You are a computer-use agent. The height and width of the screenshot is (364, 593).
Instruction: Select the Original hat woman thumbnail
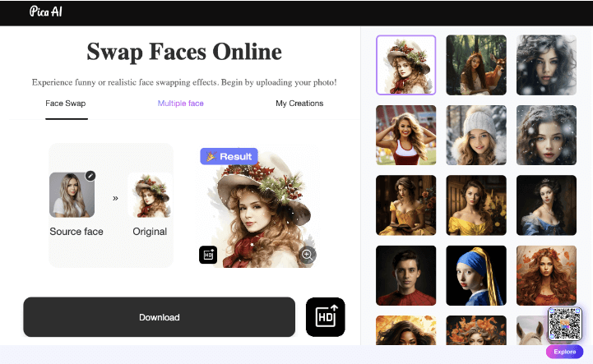(x=151, y=195)
